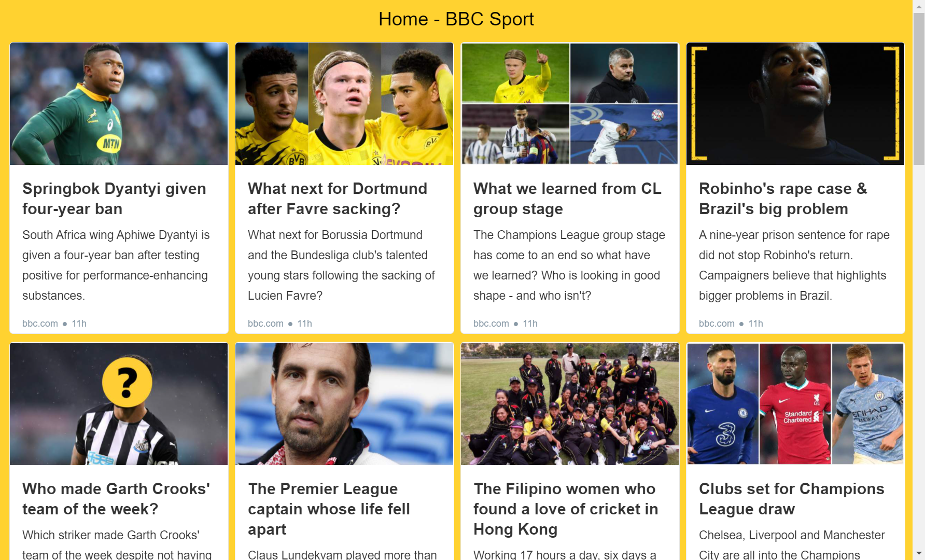Open 'What we learned from CL group stage'
Screen dimensions: 925x560
click(x=567, y=199)
